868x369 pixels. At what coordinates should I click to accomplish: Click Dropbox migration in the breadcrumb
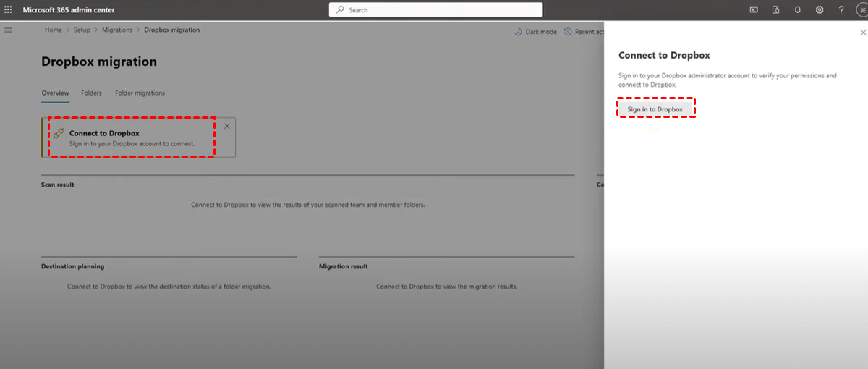(x=172, y=30)
